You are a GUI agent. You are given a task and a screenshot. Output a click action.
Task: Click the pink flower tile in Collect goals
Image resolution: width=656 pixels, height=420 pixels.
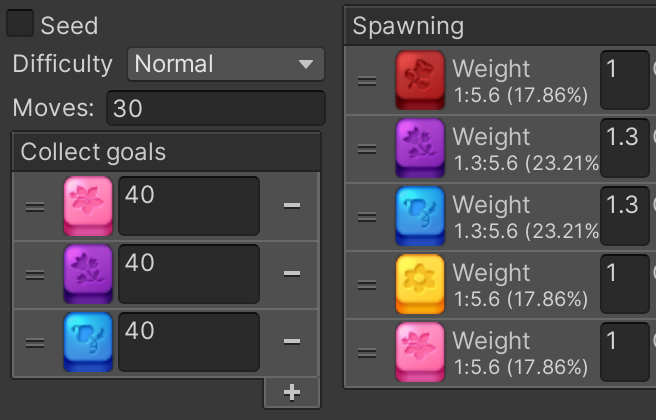point(88,206)
